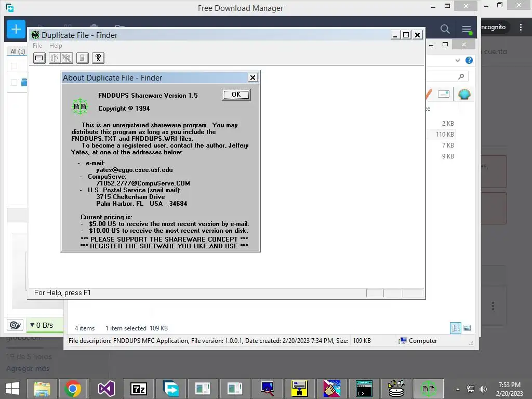Screen dimensions: 532x399
Task: Open the hamburger menu in Free Download Manager
Action: point(467,29)
